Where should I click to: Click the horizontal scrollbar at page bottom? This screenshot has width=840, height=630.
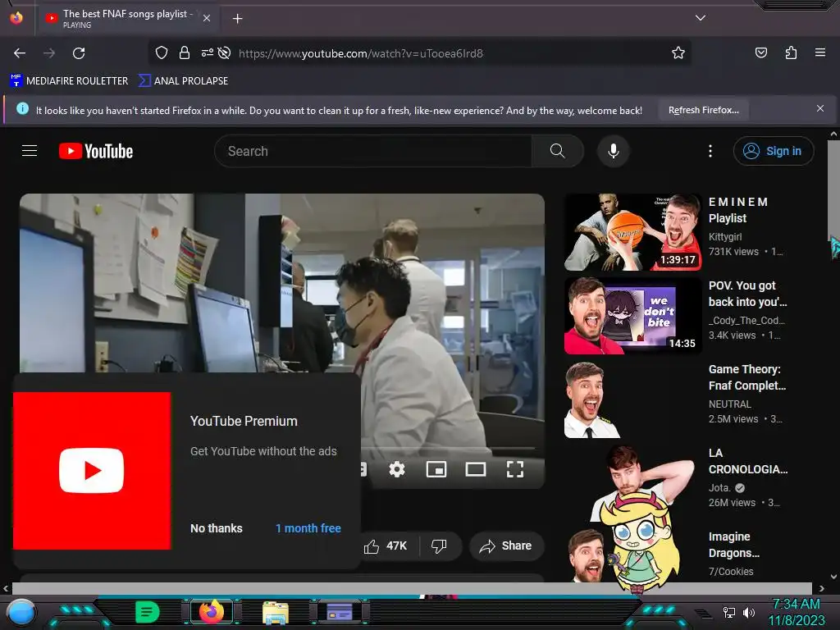pos(413,588)
